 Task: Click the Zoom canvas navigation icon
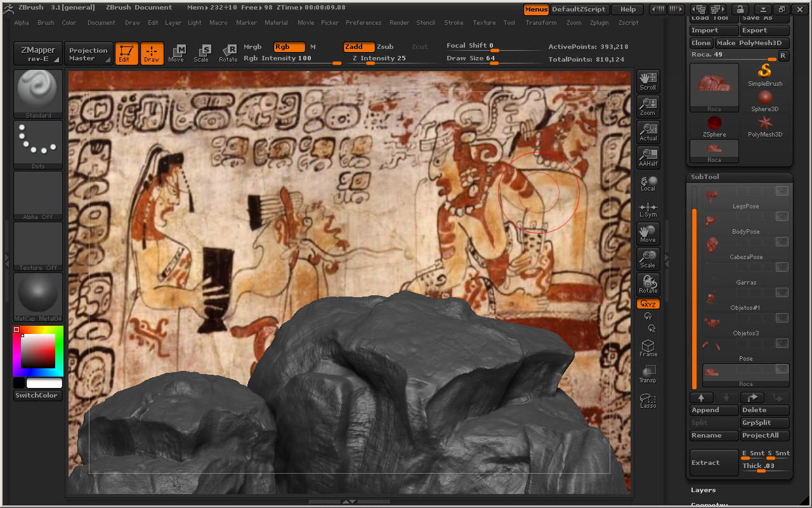(x=648, y=106)
